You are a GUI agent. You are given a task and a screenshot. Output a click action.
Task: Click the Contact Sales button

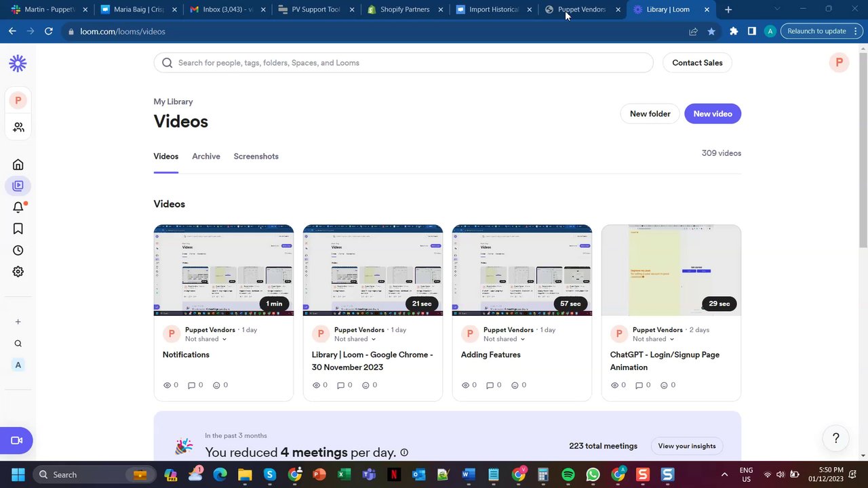click(697, 63)
